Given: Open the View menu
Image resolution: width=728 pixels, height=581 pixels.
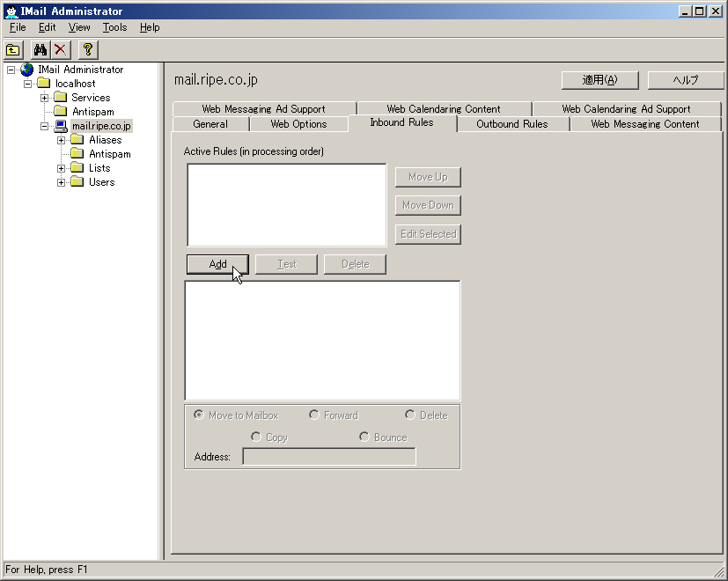Looking at the screenshot, I should pyautogui.click(x=79, y=27).
